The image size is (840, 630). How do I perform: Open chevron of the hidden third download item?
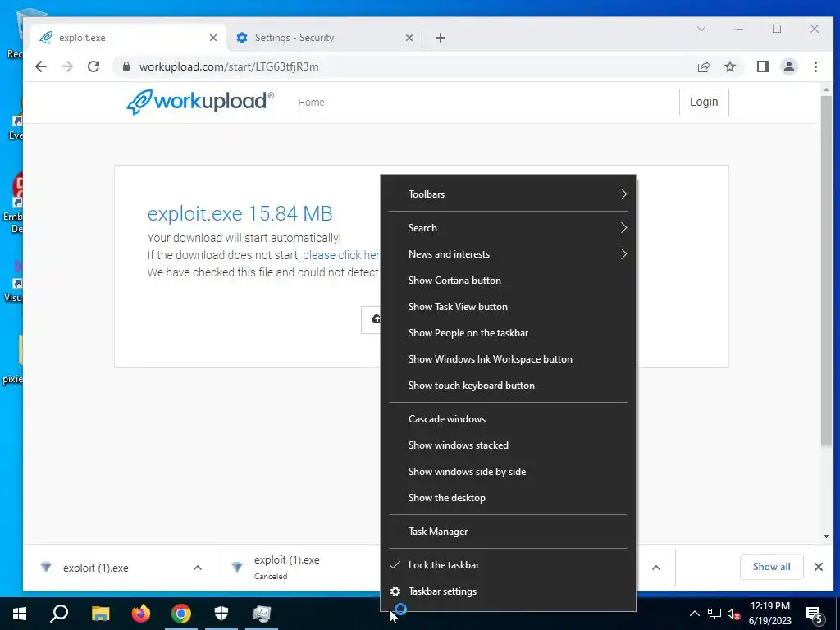(x=655, y=568)
